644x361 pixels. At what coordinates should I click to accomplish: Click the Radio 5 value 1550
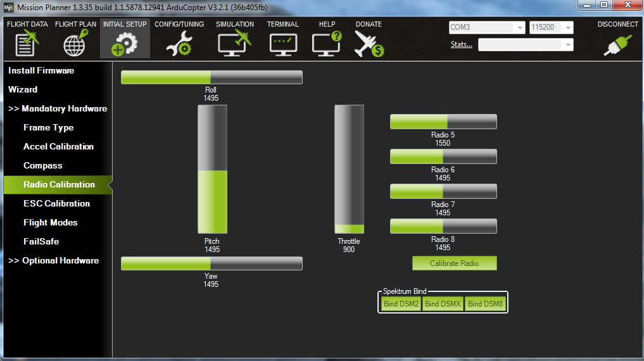tap(443, 143)
